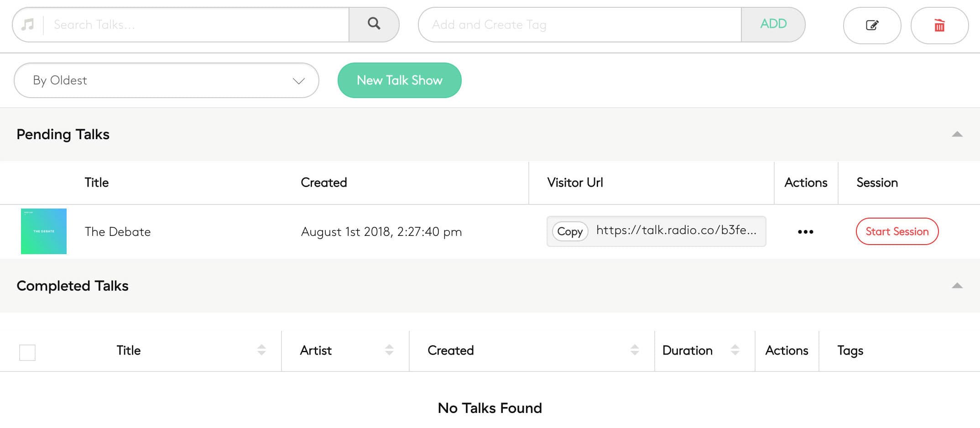Viewport: 980px width, 428px height.
Task: Click the Add and Create Tag field
Action: (x=579, y=25)
